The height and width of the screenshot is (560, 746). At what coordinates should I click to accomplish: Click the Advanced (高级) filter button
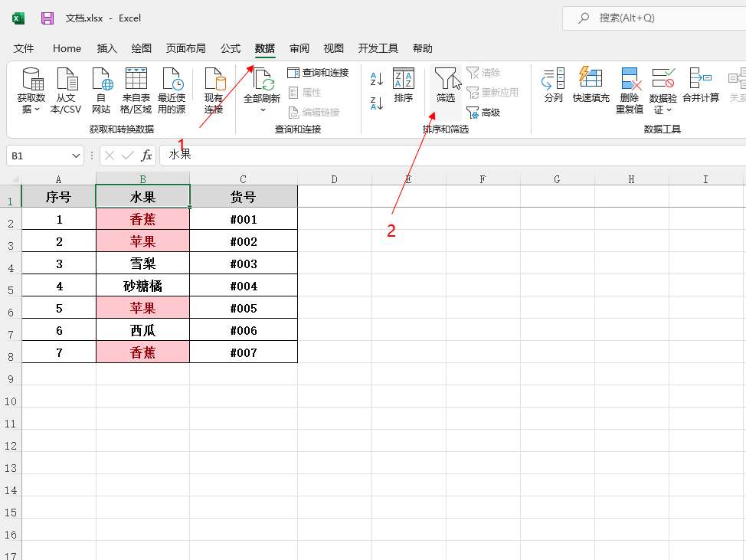tap(483, 113)
